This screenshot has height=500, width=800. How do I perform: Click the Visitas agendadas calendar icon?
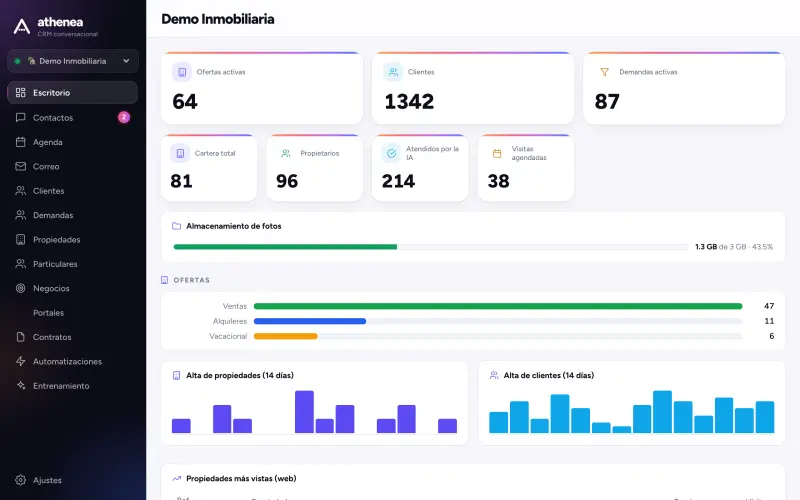(x=497, y=153)
